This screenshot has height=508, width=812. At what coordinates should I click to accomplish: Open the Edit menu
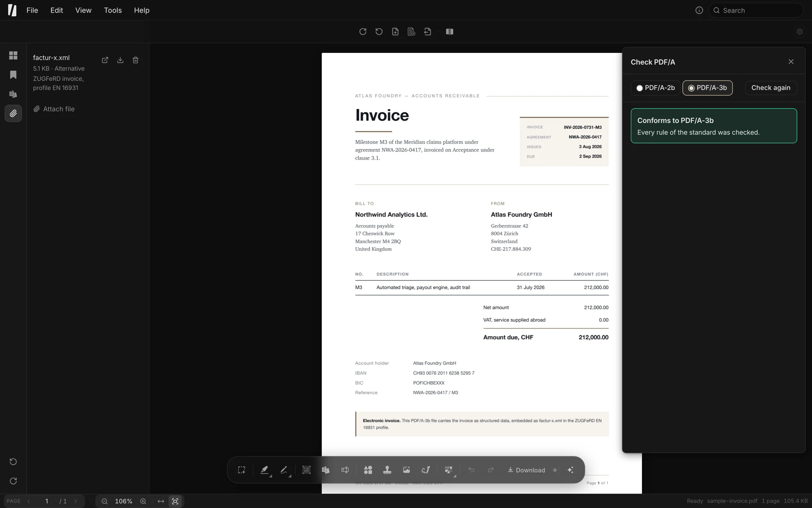(x=56, y=11)
